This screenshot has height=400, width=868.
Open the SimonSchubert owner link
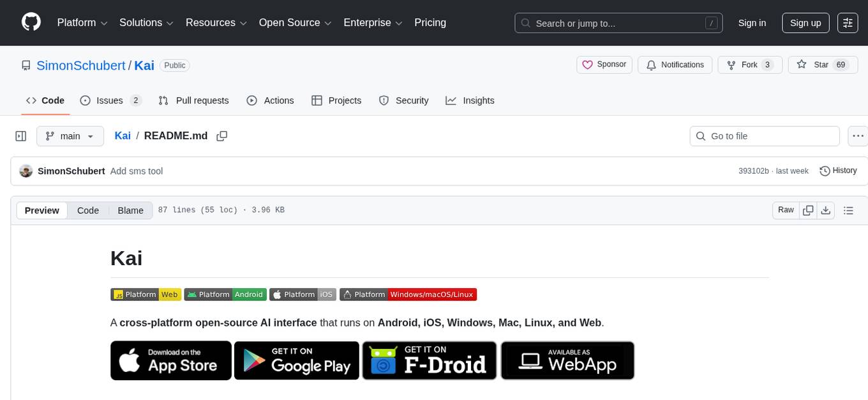[x=81, y=65]
